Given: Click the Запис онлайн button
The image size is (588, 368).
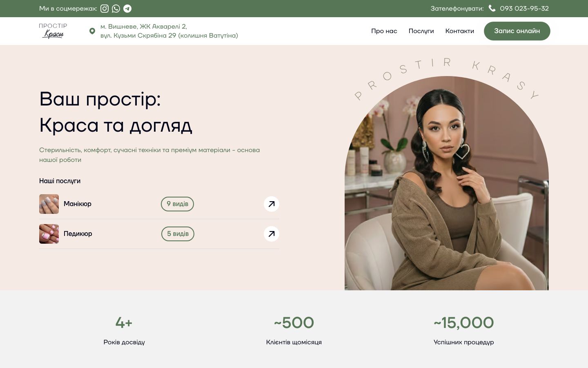Looking at the screenshot, I should (x=517, y=31).
